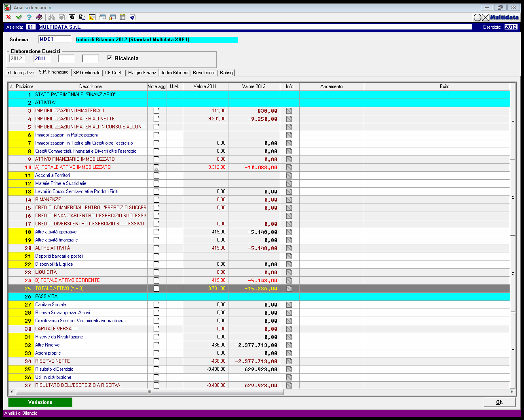Open help via blue question mark icon
This screenshot has width=524, height=420.
coord(29,17)
